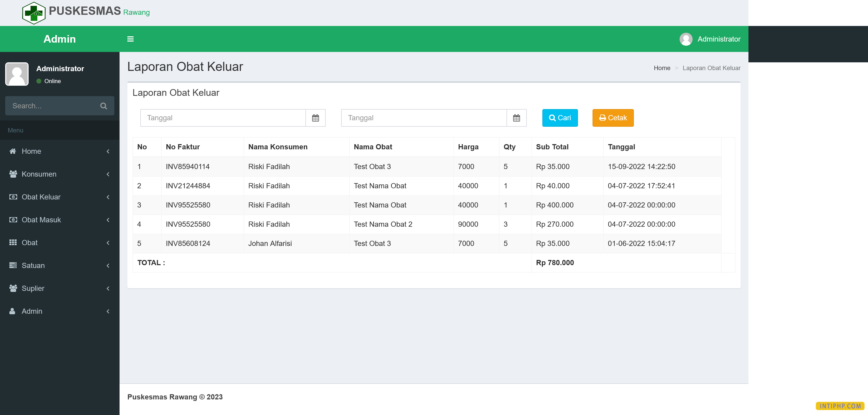Viewport: 868px width, 415px height.
Task: Click the Administrator avatar in top bar
Action: [x=686, y=39]
